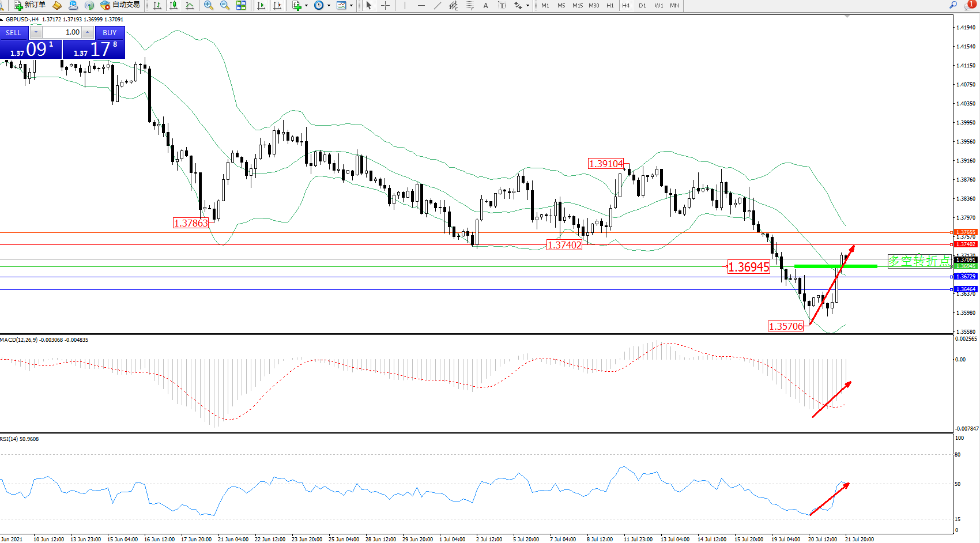This screenshot has width=980, height=543.
Task: Increase lot volume with up arrow
Action: pos(87,32)
